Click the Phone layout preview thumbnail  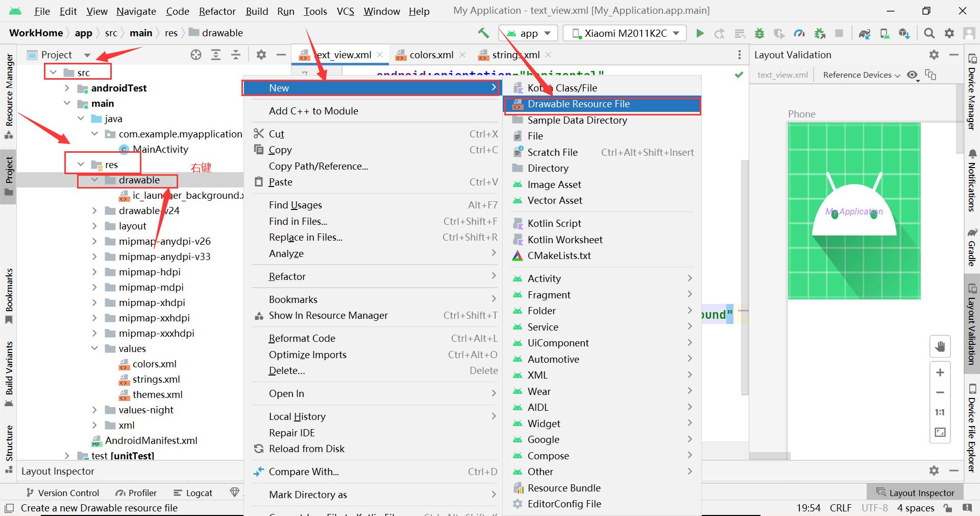[854, 211]
